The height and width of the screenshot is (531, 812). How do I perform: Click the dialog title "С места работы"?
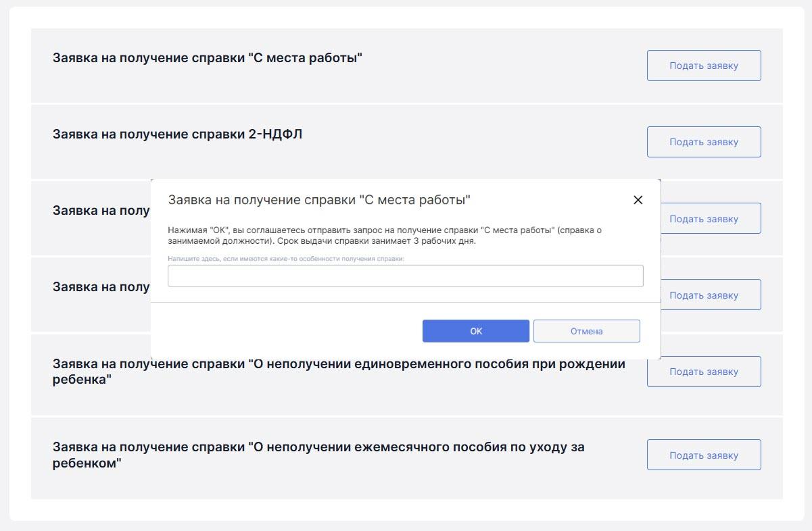pyautogui.click(x=318, y=200)
